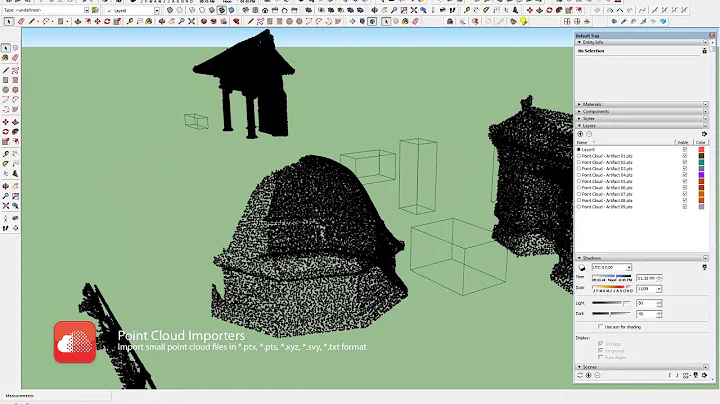Select the arrow Select tool in left palette
The height and width of the screenshot is (404, 720).
[6, 48]
